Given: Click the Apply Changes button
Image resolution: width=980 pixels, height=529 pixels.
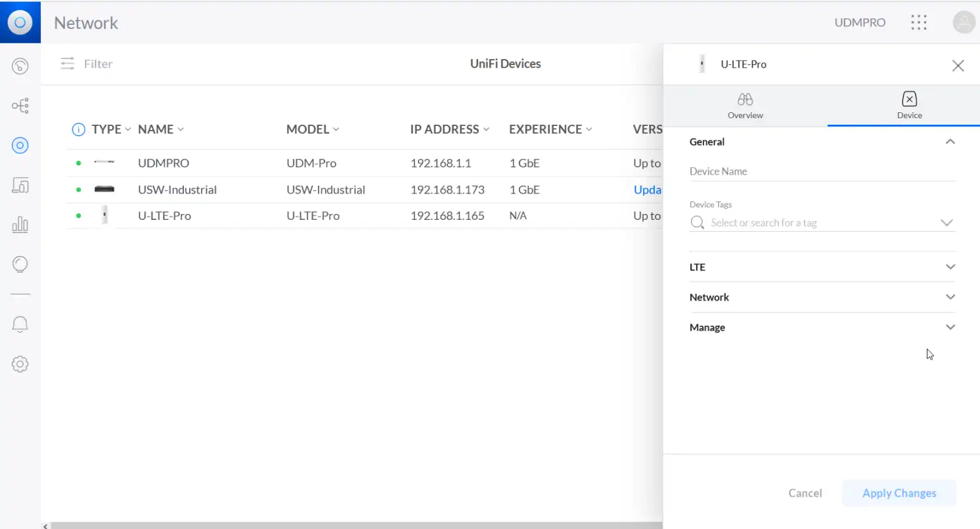Looking at the screenshot, I should point(899,494).
